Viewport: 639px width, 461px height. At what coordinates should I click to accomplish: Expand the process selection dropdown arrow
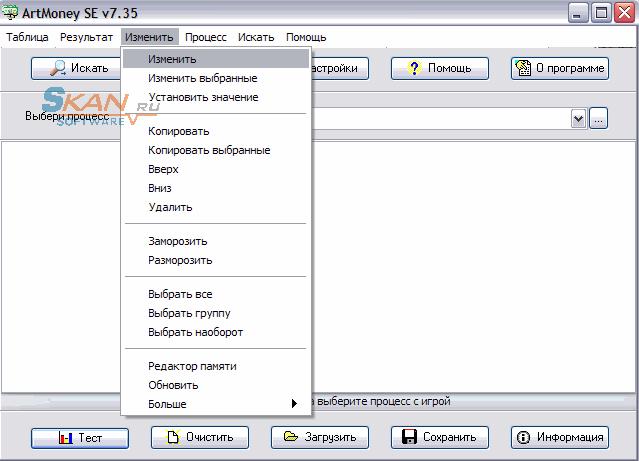(578, 119)
